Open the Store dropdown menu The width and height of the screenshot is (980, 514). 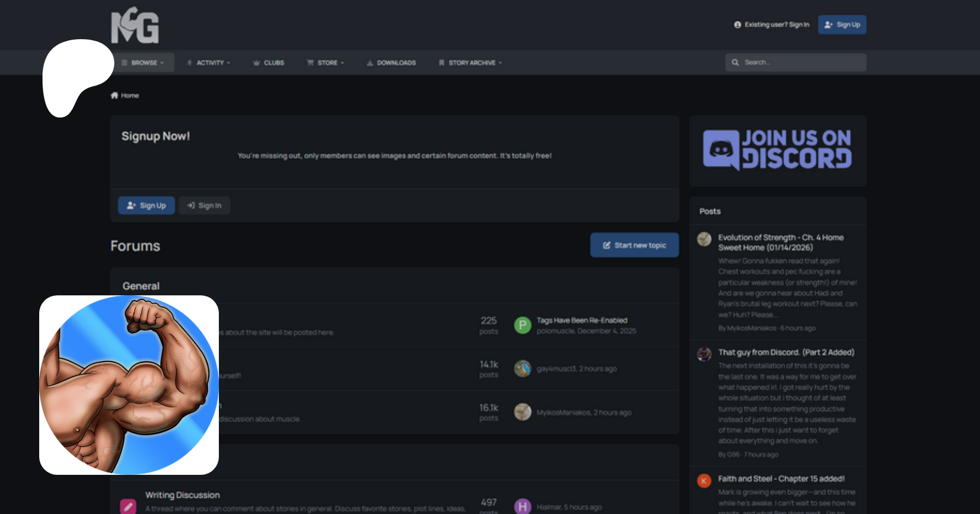pos(326,63)
